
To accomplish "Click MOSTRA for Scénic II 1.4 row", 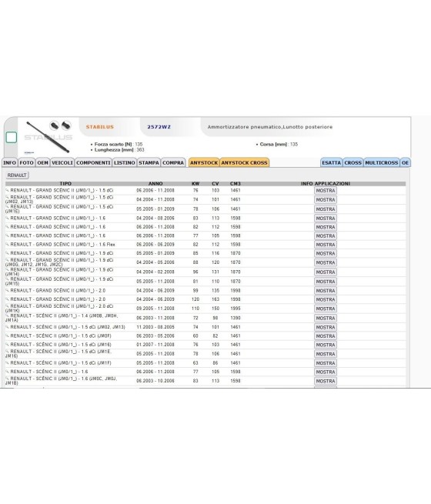I will [x=326, y=318].
